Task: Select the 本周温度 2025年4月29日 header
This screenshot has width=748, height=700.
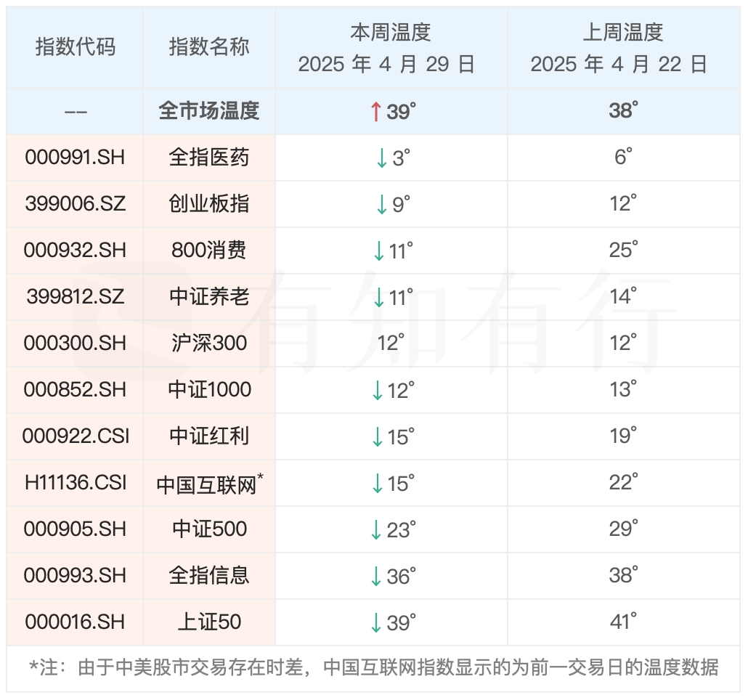Action: pos(391,48)
